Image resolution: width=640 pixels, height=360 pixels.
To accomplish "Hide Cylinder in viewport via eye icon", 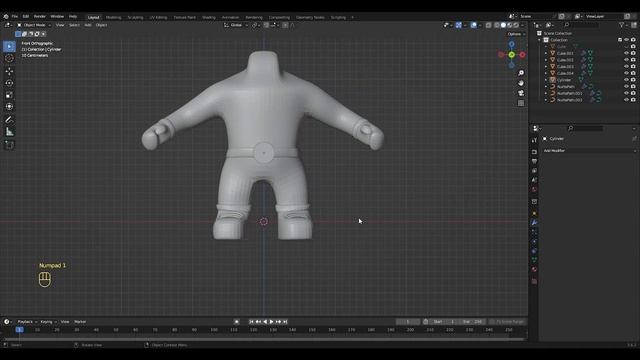I will click(x=626, y=80).
